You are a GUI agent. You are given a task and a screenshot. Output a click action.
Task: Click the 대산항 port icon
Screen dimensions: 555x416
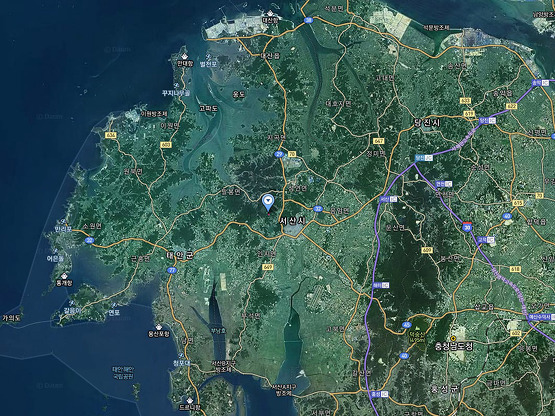tap(271, 13)
